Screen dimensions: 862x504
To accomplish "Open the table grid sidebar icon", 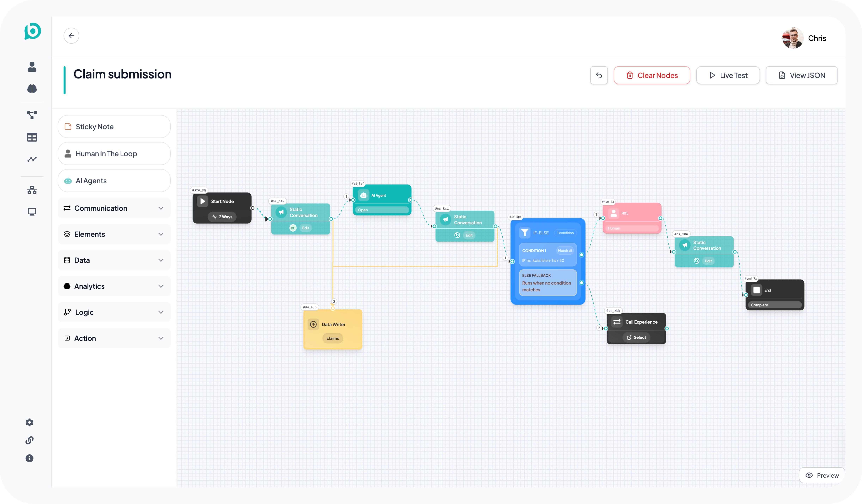I will (32, 137).
